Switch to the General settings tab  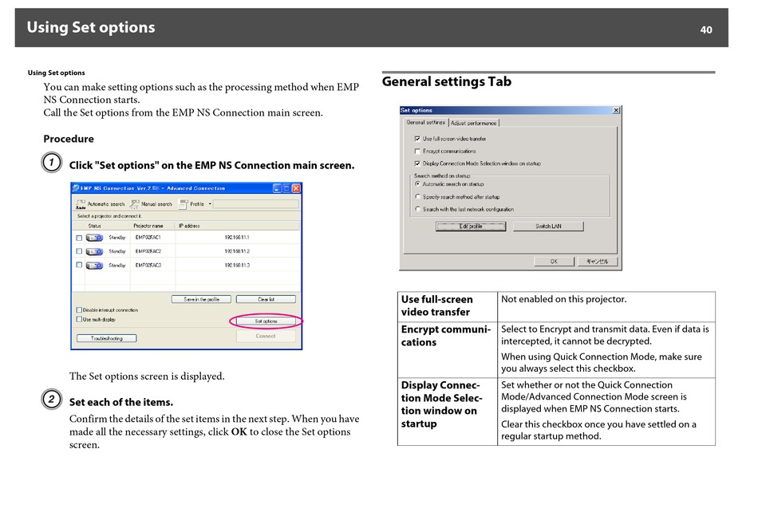click(426, 123)
